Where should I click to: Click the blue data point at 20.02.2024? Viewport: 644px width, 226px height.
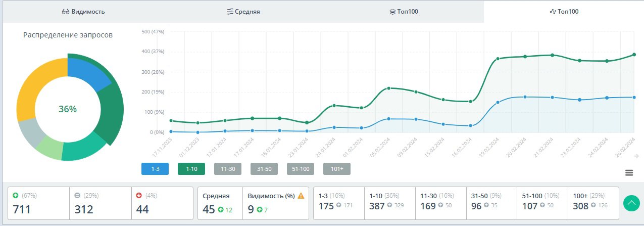[x=525, y=97]
